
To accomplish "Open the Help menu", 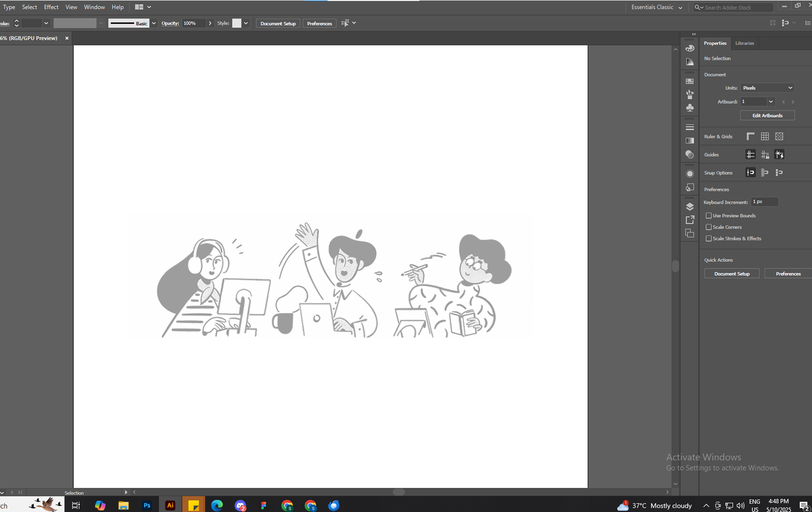I will [117, 7].
